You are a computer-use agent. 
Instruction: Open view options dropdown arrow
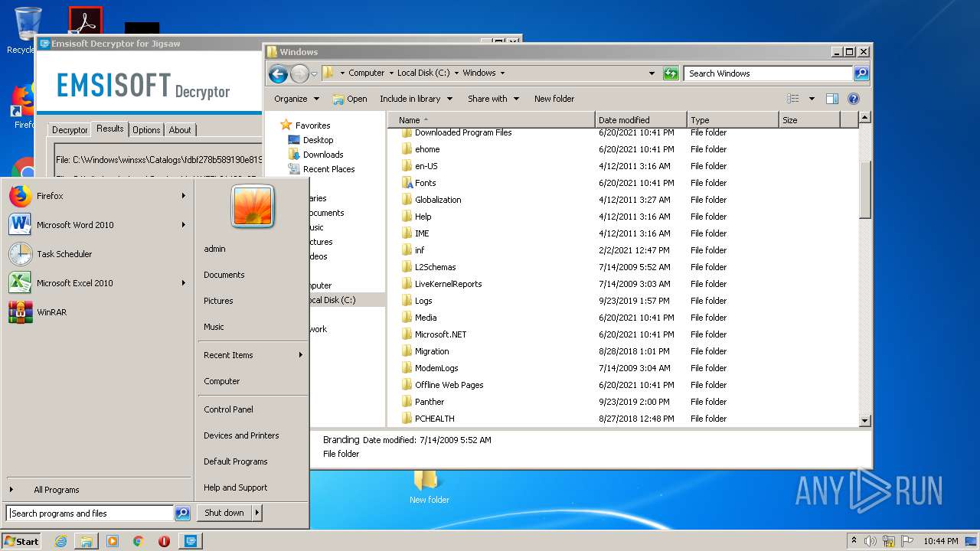[x=812, y=99]
